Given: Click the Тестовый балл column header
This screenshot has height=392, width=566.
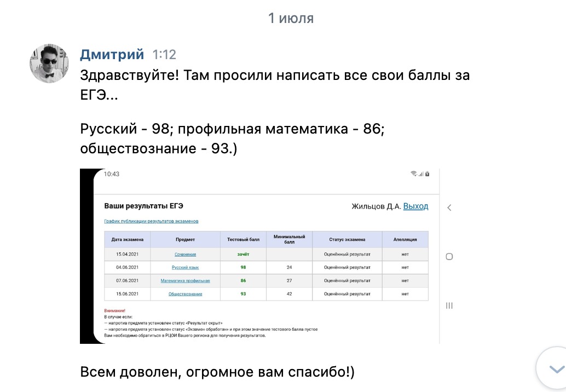Looking at the screenshot, I should [243, 239].
